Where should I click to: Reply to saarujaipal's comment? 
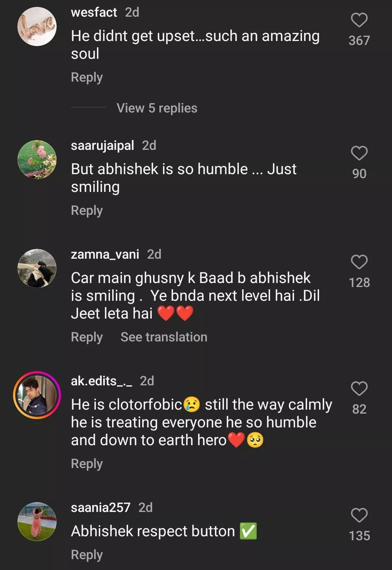(x=87, y=211)
